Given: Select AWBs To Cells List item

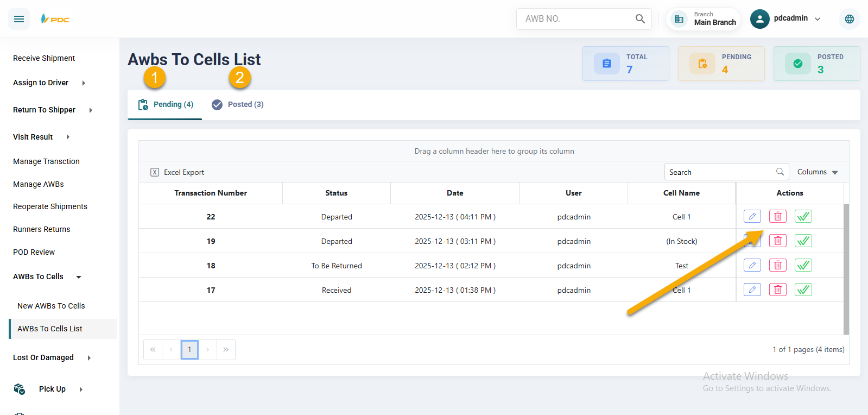Looking at the screenshot, I should pos(64,329).
